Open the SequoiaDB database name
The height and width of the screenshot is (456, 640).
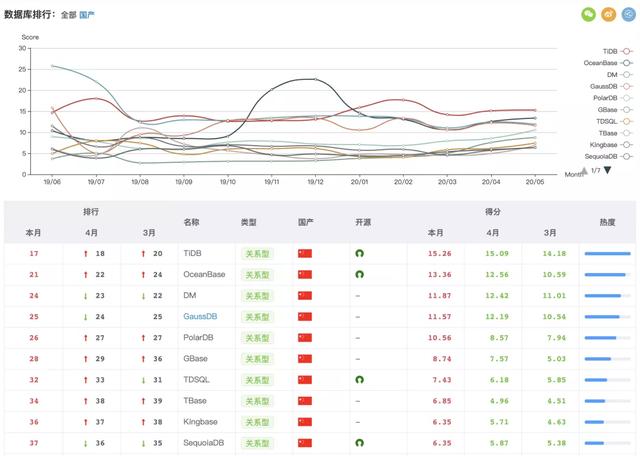(203, 443)
